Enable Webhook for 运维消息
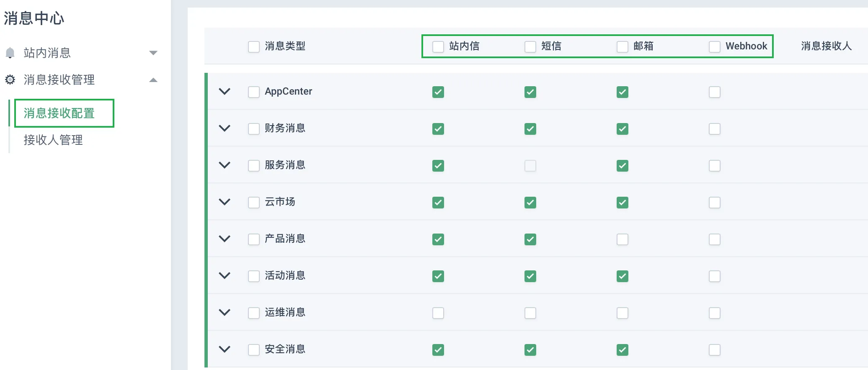868x370 pixels. click(x=715, y=313)
